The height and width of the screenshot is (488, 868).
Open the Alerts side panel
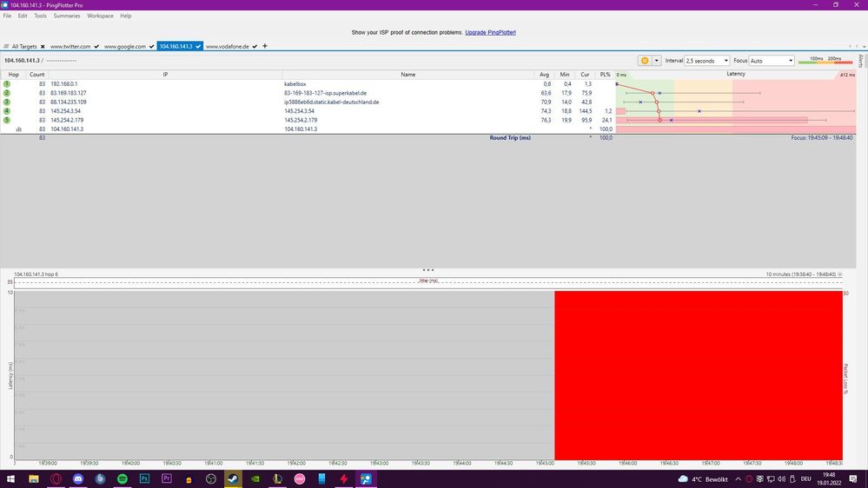click(861, 60)
